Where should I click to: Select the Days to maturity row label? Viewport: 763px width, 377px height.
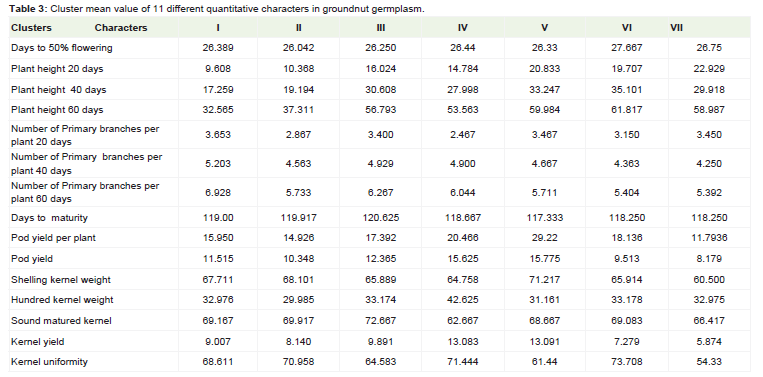point(49,217)
